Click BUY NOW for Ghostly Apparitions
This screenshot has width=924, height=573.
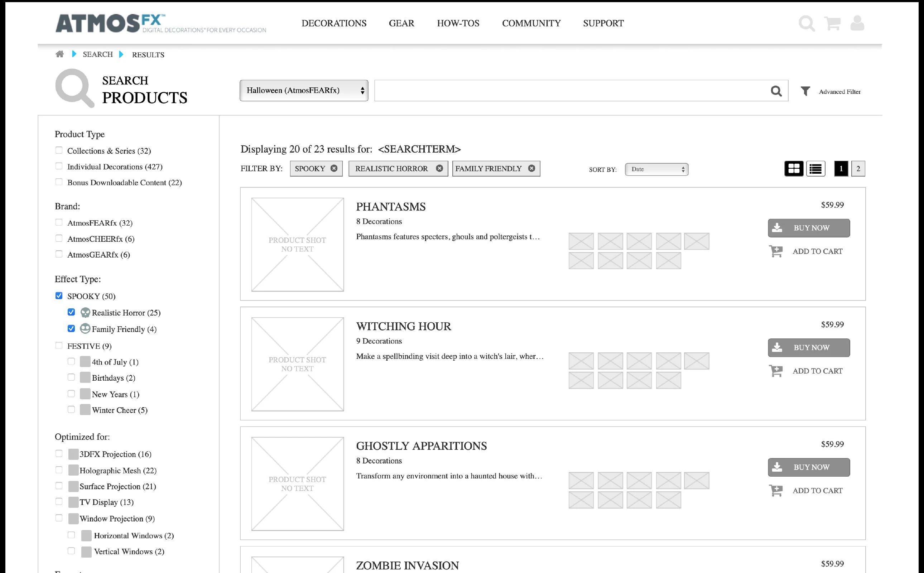coord(809,468)
